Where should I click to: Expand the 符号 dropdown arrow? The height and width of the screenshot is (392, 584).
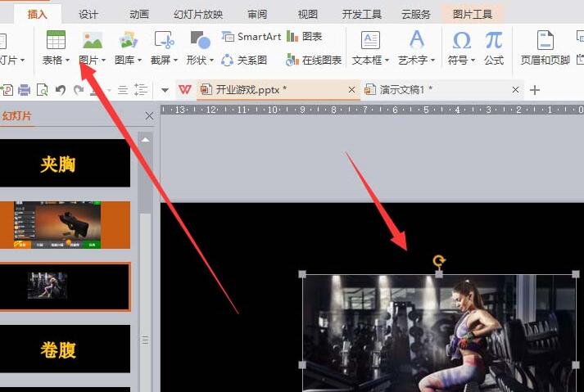click(x=473, y=60)
